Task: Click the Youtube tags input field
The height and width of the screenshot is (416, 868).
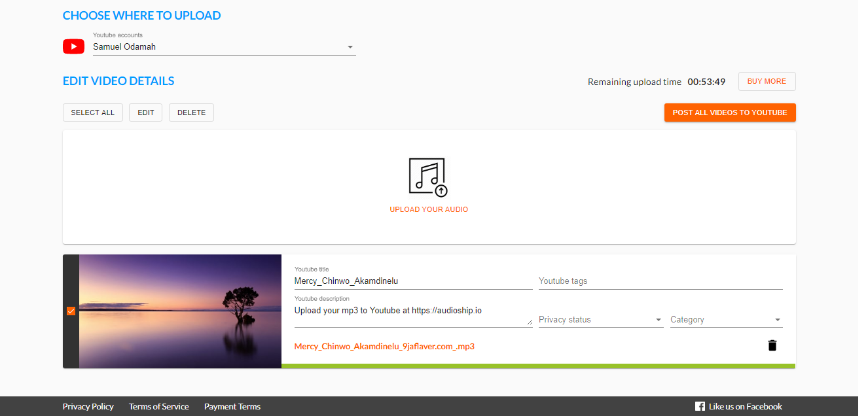Action: (x=660, y=281)
